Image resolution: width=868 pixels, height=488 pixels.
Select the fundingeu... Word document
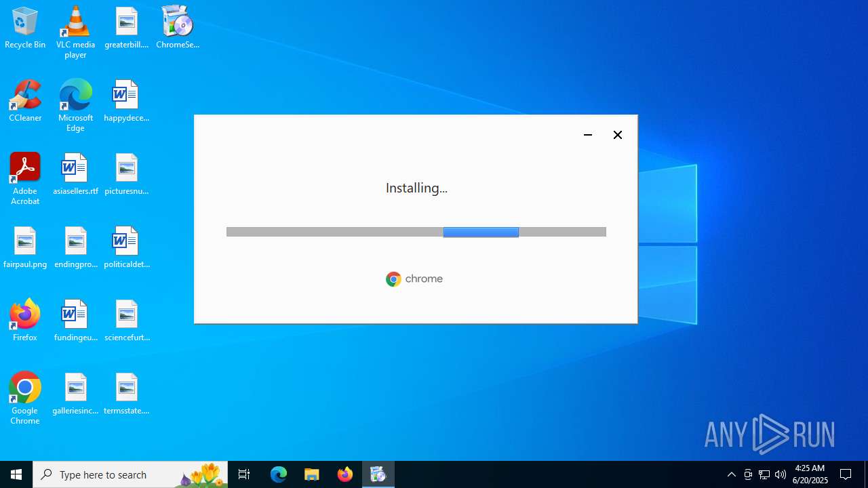[75, 321]
